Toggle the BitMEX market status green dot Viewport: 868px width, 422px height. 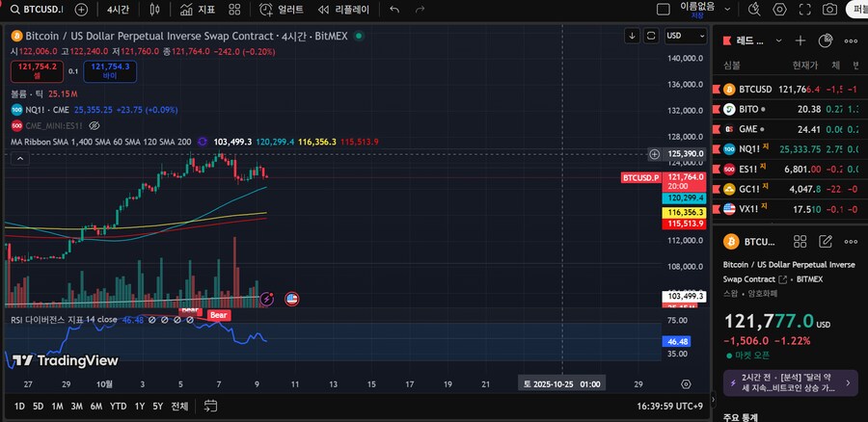(x=359, y=36)
